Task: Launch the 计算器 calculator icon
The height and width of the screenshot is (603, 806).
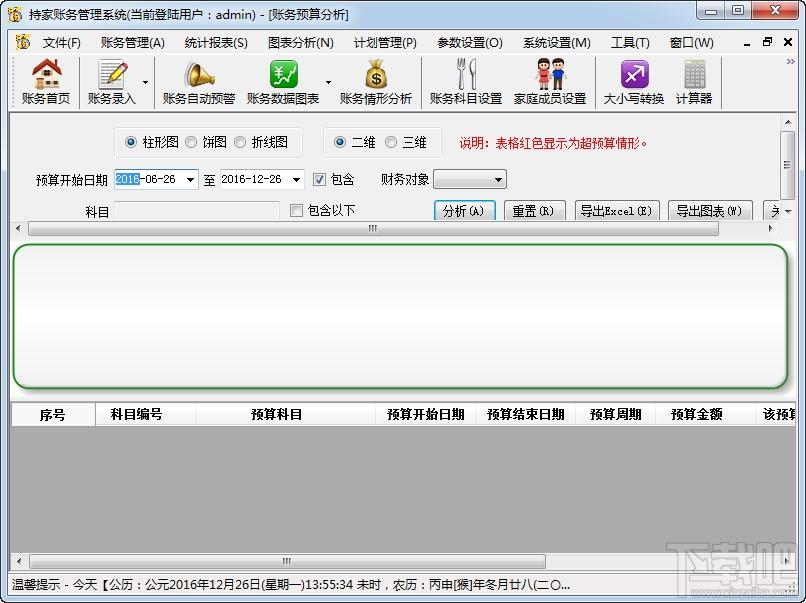Action: pyautogui.click(x=694, y=82)
